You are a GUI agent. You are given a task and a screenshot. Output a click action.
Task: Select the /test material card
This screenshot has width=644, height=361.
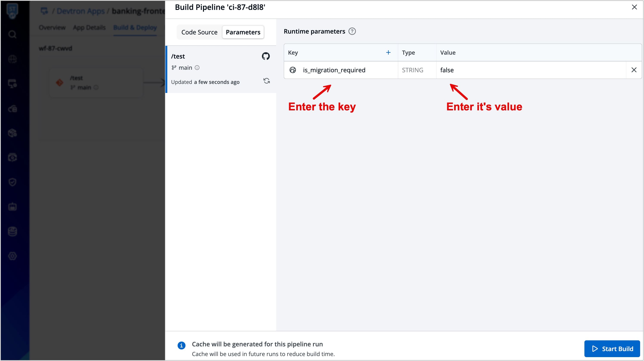pyautogui.click(x=221, y=69)
